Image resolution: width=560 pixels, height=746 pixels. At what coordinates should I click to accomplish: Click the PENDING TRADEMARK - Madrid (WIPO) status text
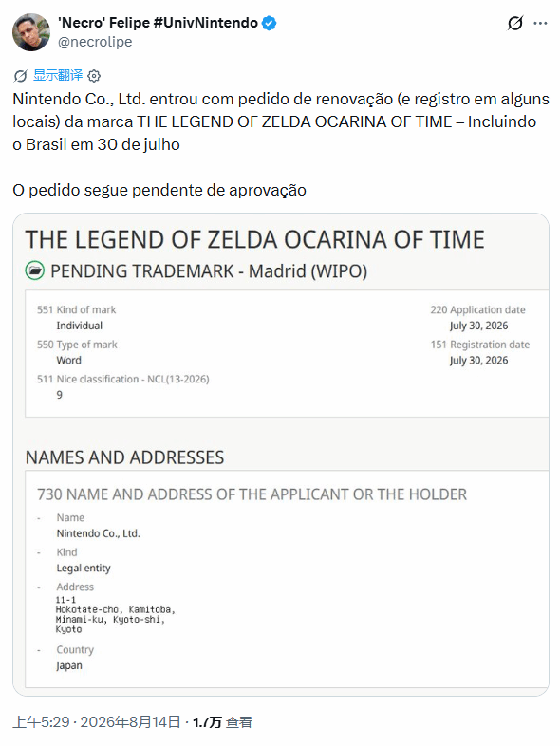209,271
